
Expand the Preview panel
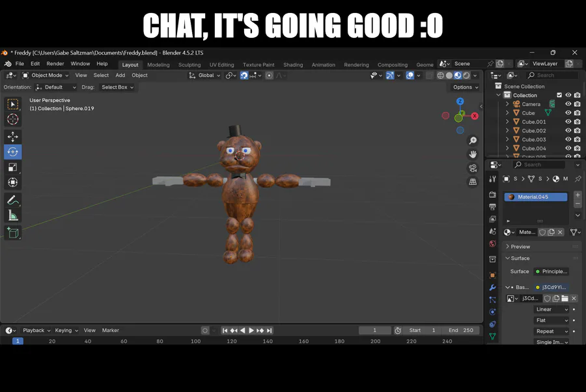(520, 247)
